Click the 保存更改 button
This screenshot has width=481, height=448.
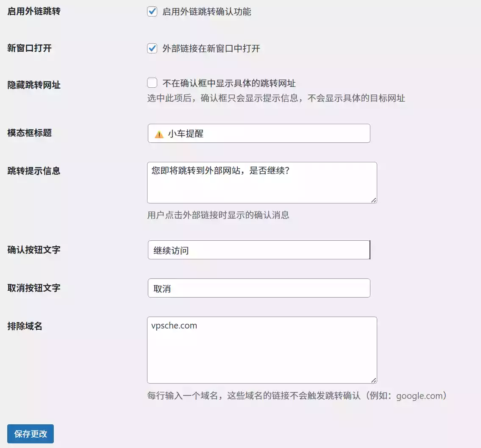coord(30,434)
